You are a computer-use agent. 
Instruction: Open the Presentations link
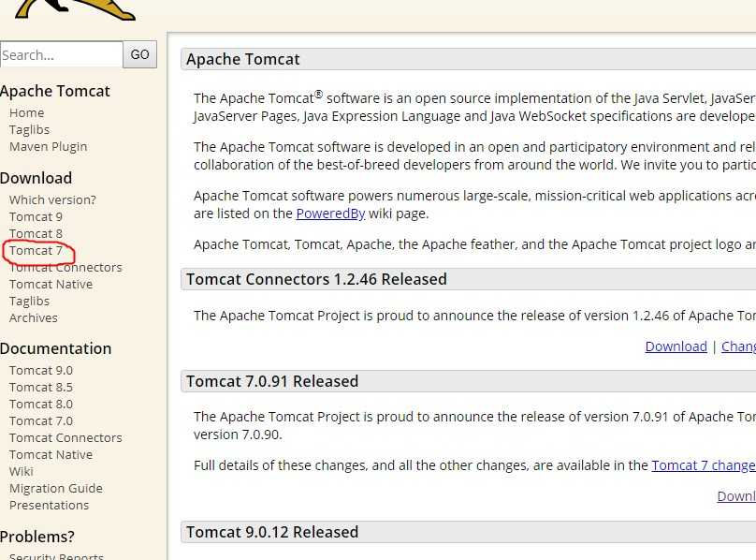50,506
